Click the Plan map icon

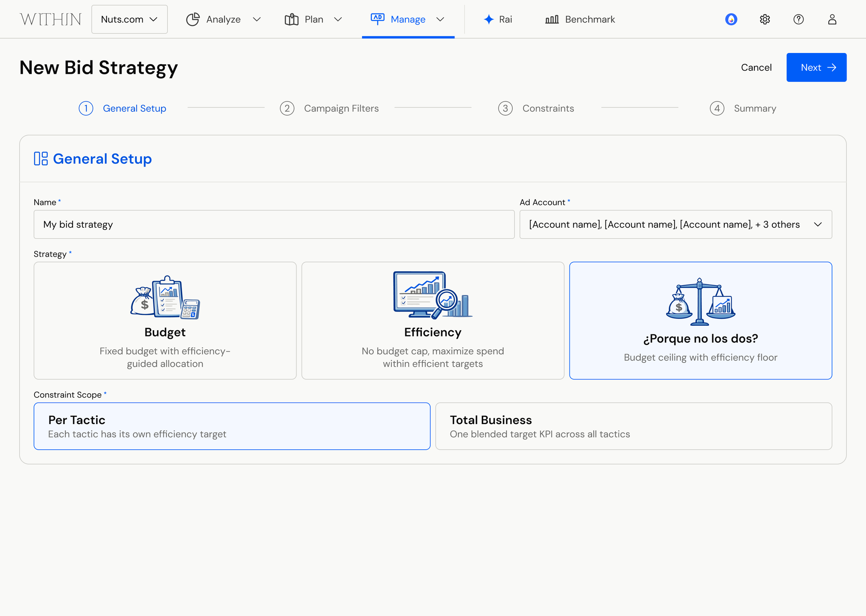pyautogui.click(x=292, y=19)
